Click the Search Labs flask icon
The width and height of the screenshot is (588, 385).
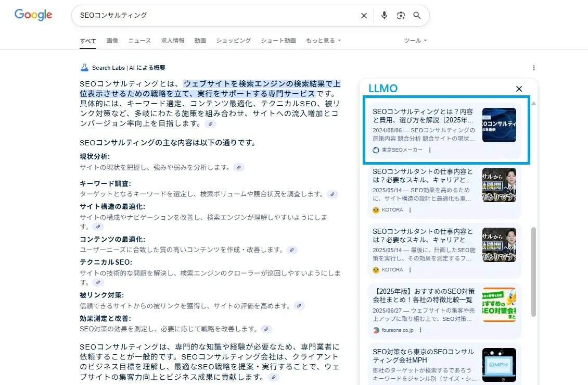[84, 68]
